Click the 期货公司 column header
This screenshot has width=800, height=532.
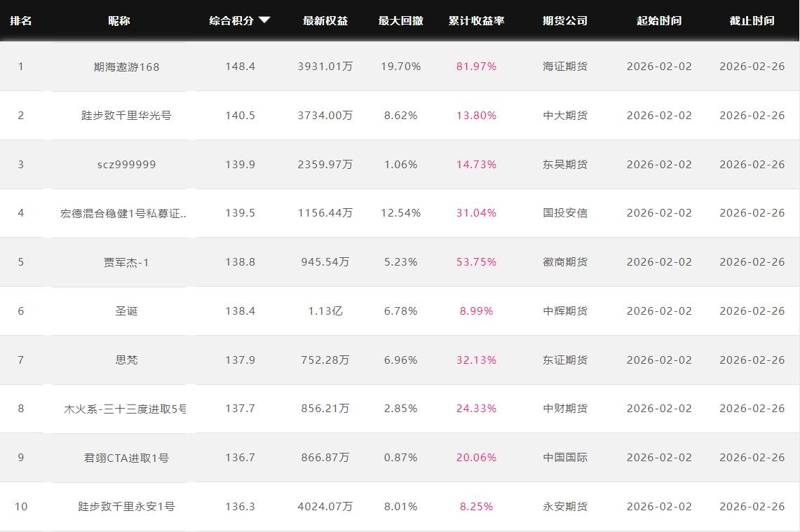[565, 21]
